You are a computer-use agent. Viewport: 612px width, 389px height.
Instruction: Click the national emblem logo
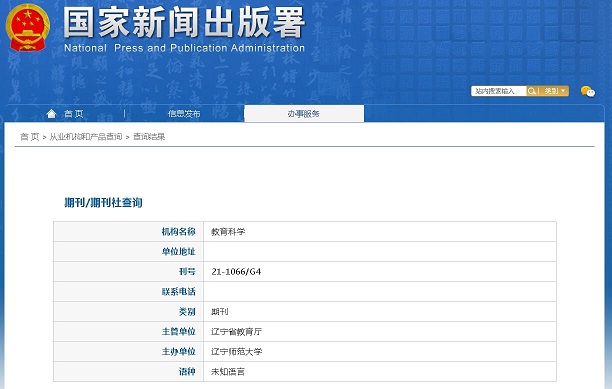[x=28, y=28]
